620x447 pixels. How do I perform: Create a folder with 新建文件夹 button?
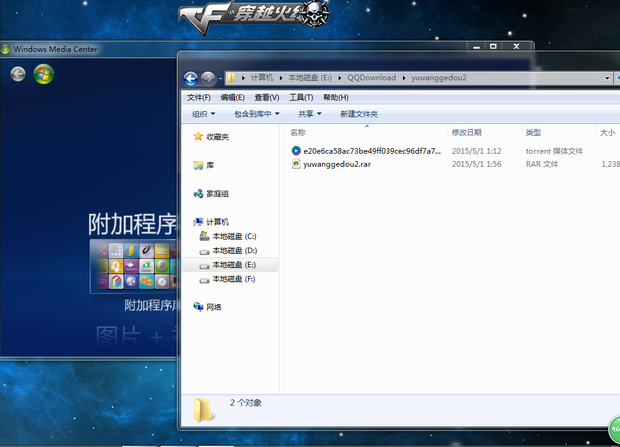(359, 114)
